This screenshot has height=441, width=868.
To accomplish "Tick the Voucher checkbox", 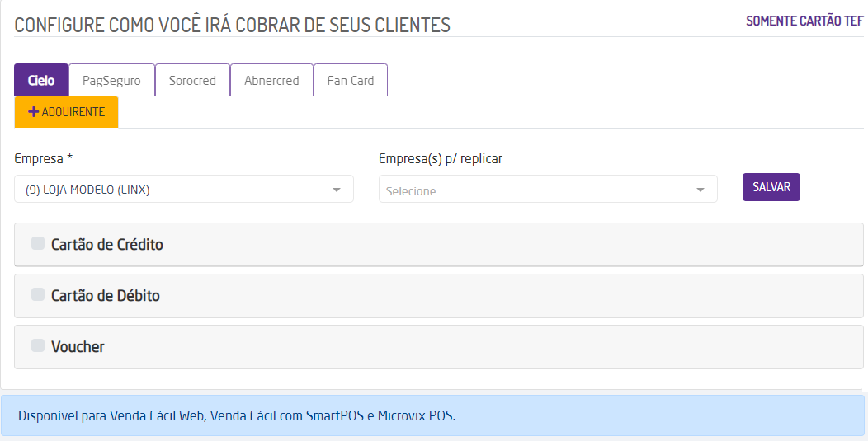I will click(38, 345).
